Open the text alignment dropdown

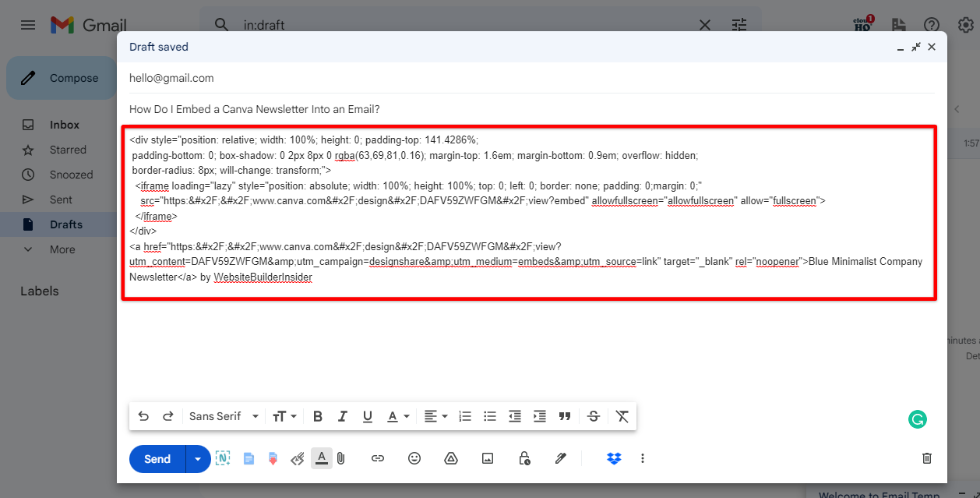point(435,416)
